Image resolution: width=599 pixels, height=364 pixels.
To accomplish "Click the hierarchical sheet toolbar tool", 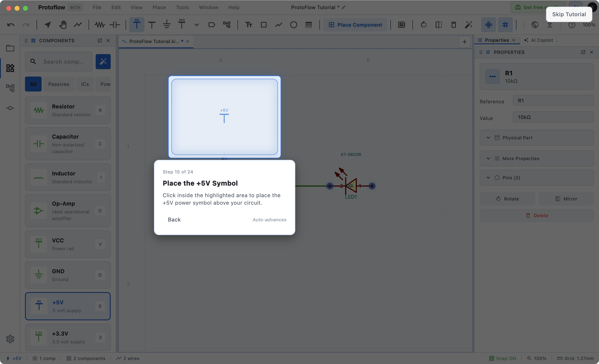I will [226, 25].
